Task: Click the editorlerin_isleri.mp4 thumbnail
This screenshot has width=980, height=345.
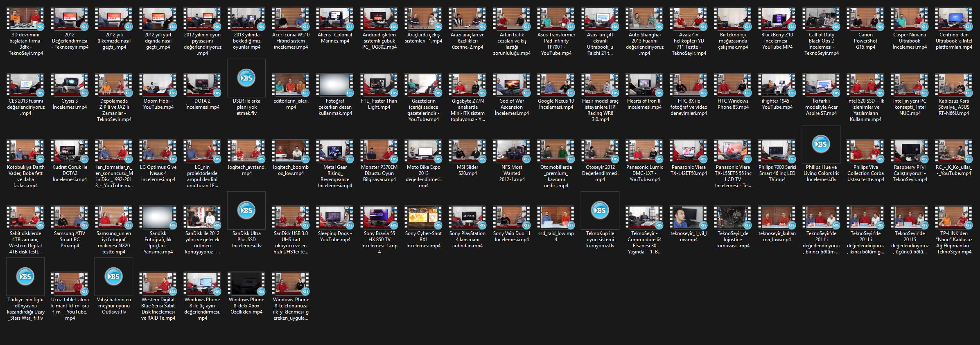Action: pos(291,85)
